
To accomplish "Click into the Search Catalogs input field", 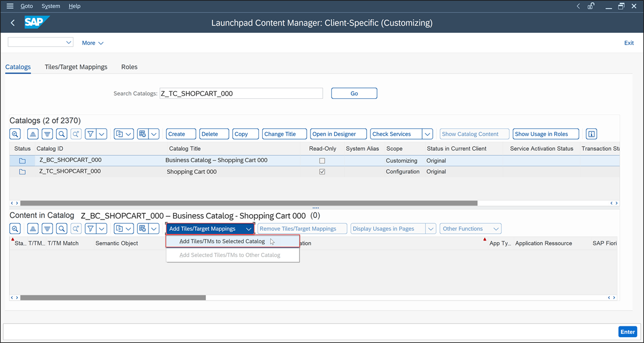I will click(x=241, y=93).
